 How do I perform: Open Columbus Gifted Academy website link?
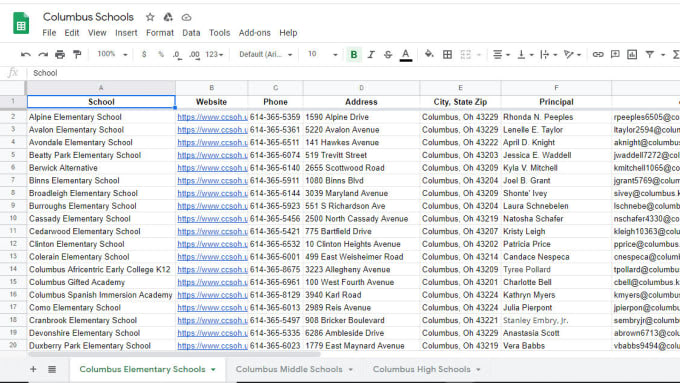coord(212,282)
